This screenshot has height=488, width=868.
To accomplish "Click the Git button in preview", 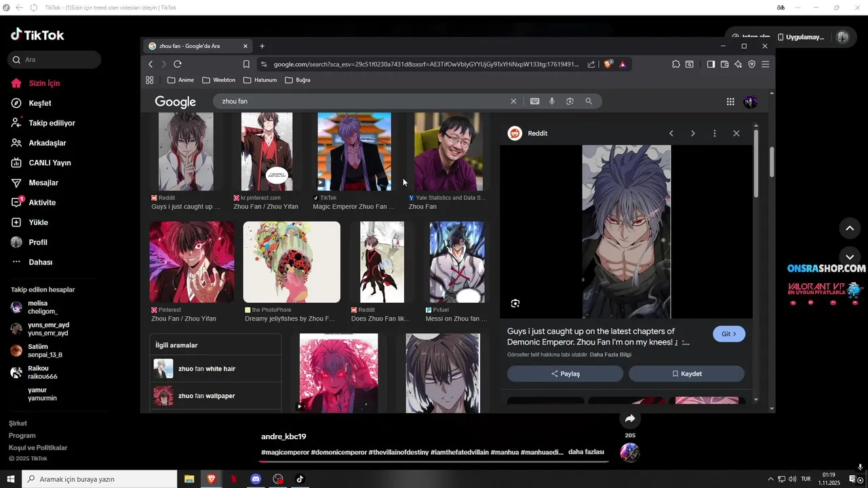I will tap(729, 334).
